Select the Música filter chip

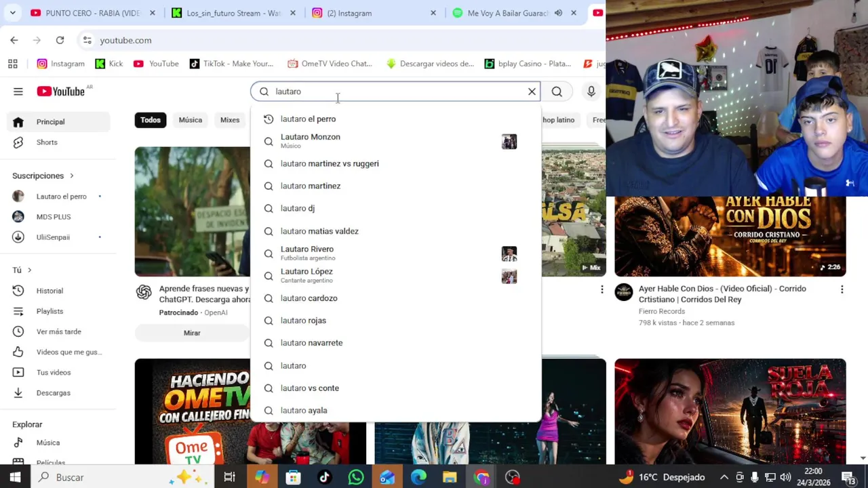(x=191, y=120)
